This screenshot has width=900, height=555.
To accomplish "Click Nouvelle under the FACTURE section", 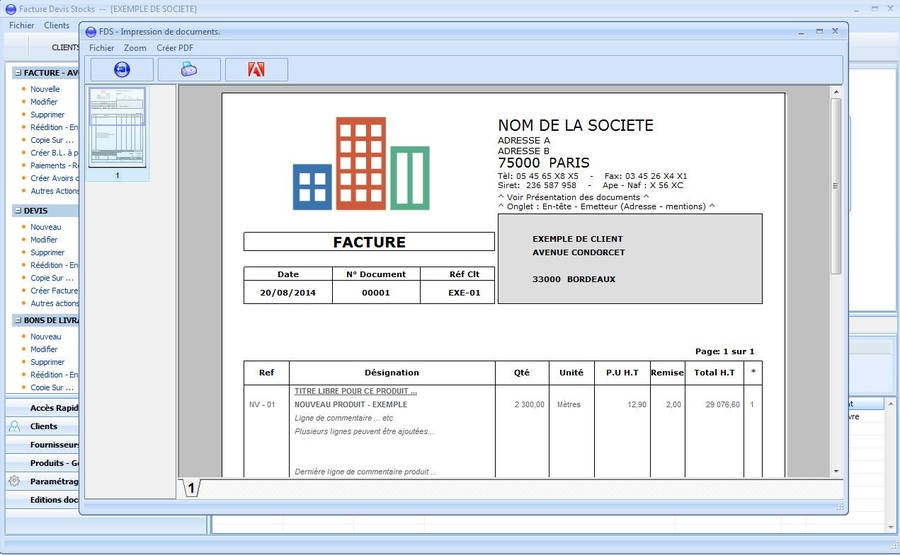I will click(x=45, y=89).
